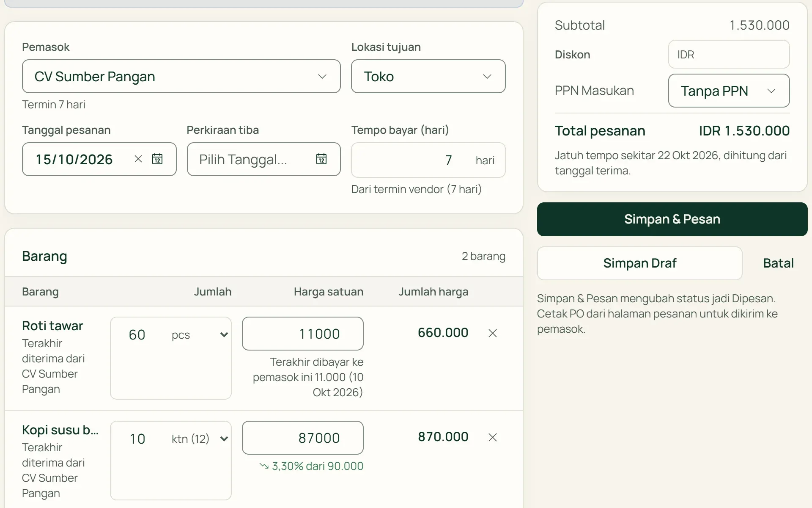Click the price drop note 3,30% dari 90.000
The height and width of the screenshot is (508, 812).
[311, 466]
